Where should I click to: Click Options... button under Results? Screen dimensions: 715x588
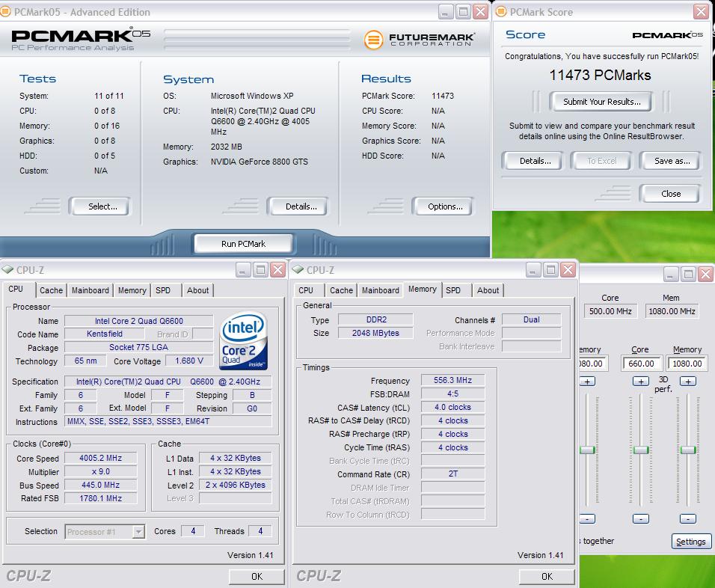click(x=444, y=206)
